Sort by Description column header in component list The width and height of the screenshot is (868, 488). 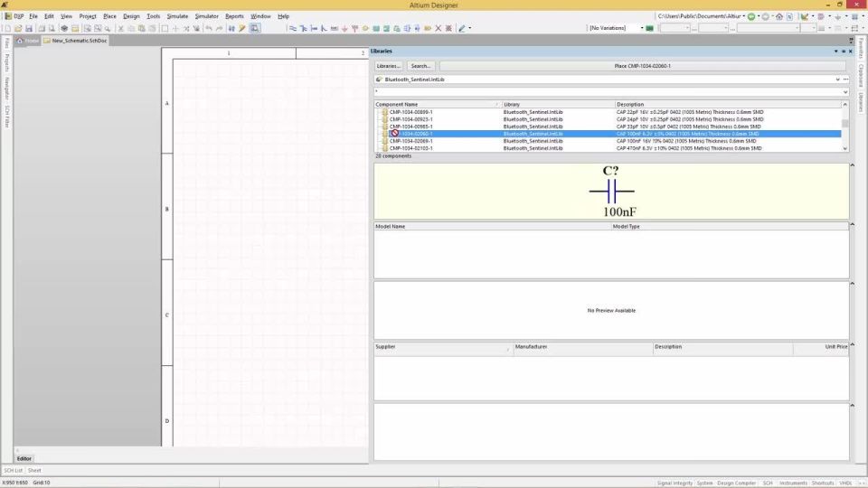click(x=728, y=105)
